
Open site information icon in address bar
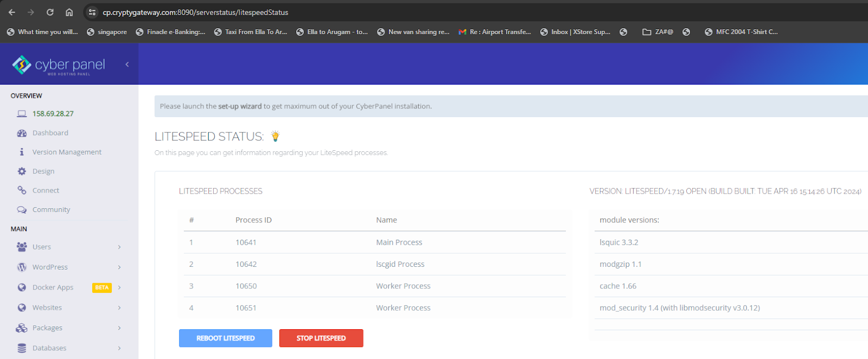pos(92,12)
